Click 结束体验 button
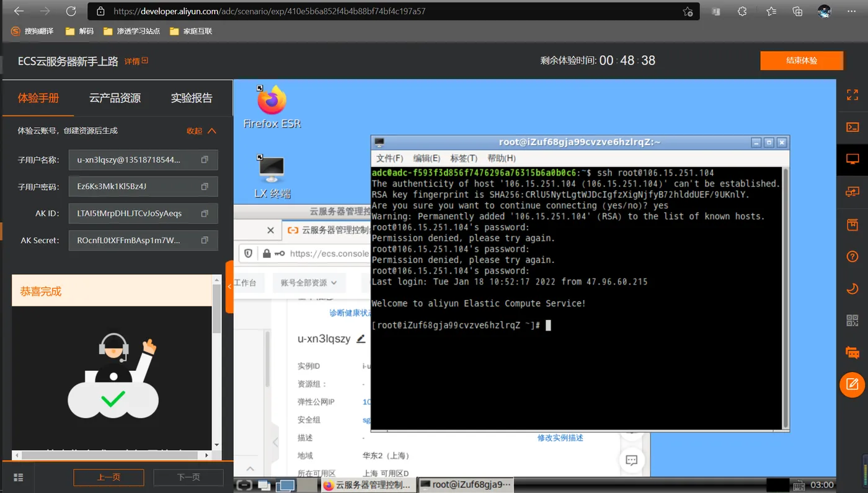Image resolution: width=868 pixels, height=493 pixels. point(802,61)
